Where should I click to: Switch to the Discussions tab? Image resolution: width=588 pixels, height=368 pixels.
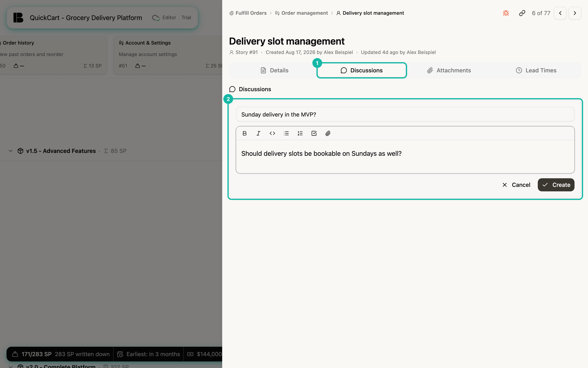coord(362,70)
